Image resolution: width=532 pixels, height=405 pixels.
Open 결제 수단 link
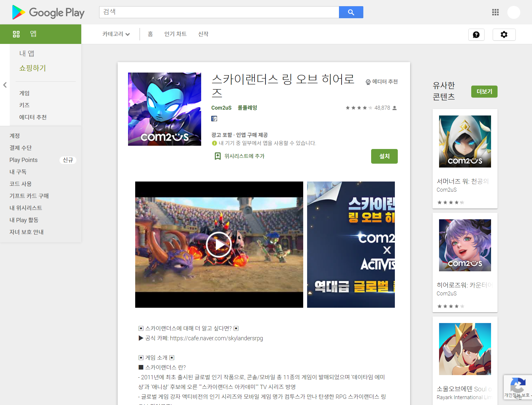(x=20, y=148)
